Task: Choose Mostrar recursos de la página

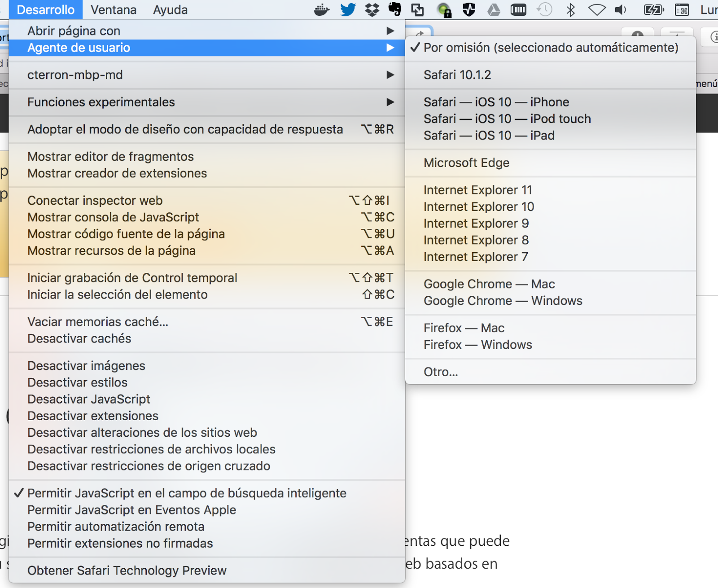Action: pyautogui.click(x=207, y=250)
